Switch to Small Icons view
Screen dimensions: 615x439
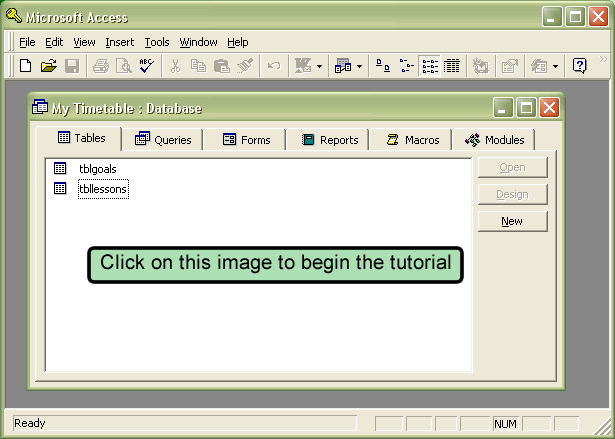click(406, 66)
